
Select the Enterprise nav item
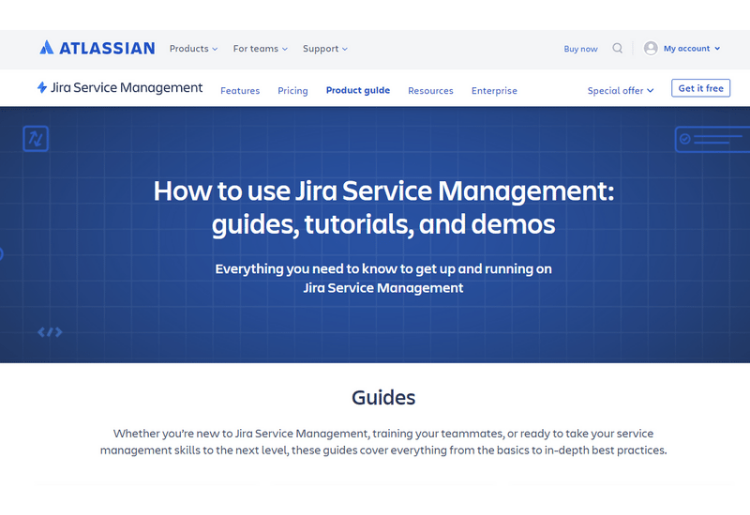pos(494,90)
